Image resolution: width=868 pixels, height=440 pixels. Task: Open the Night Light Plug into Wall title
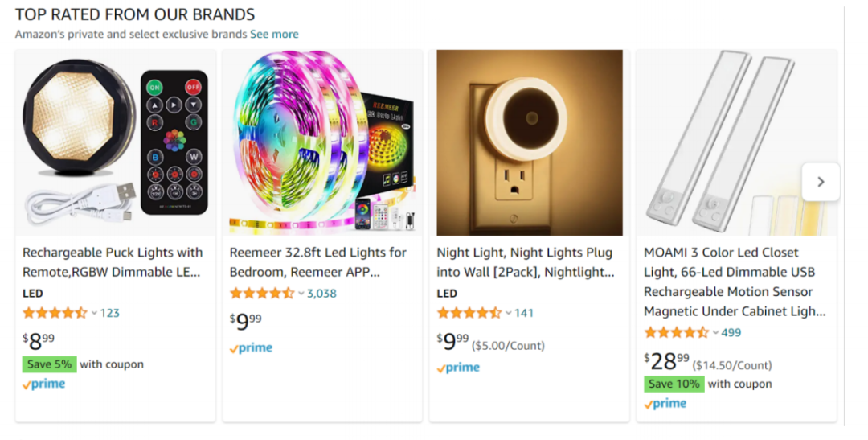[525, 262]
